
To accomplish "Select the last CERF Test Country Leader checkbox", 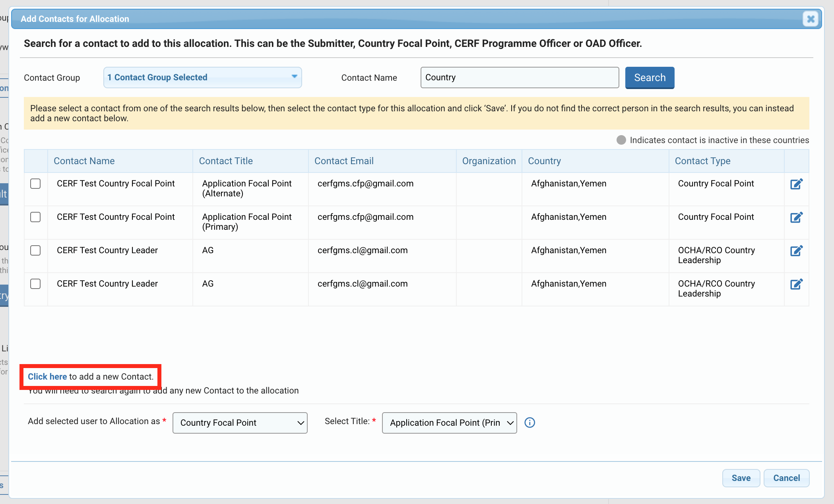I will [35, 284].
